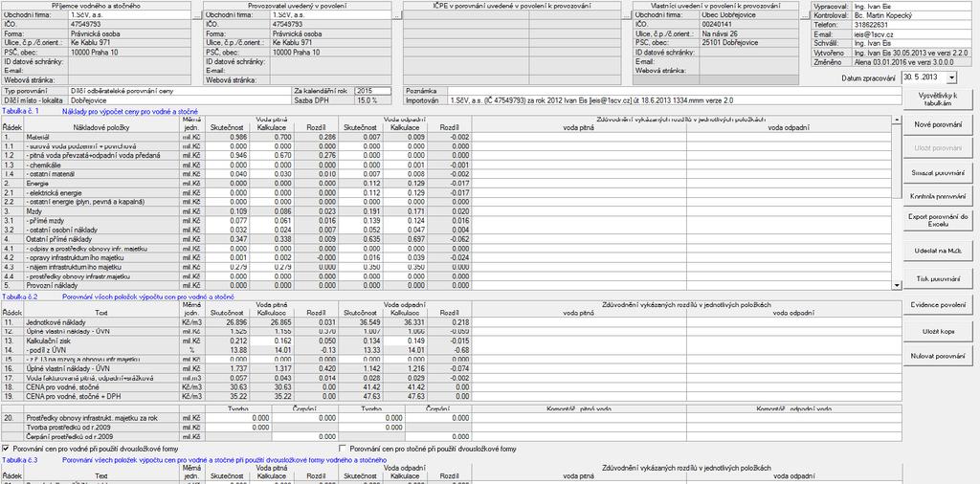This screenshot has width=980, height=484.
Task: Click into the Poznámka field
Action: tap(675, 91)
